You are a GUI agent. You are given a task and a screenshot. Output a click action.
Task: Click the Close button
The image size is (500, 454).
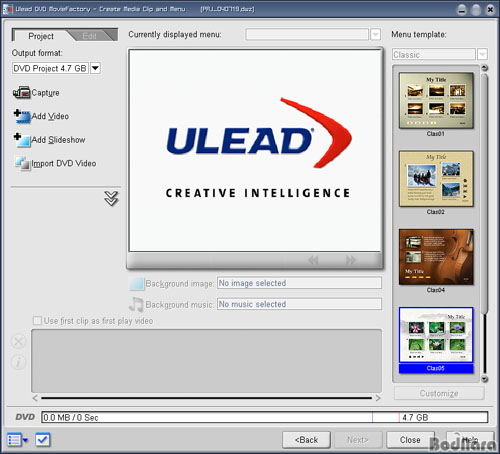pyautogui.click(x=410, y=440)
